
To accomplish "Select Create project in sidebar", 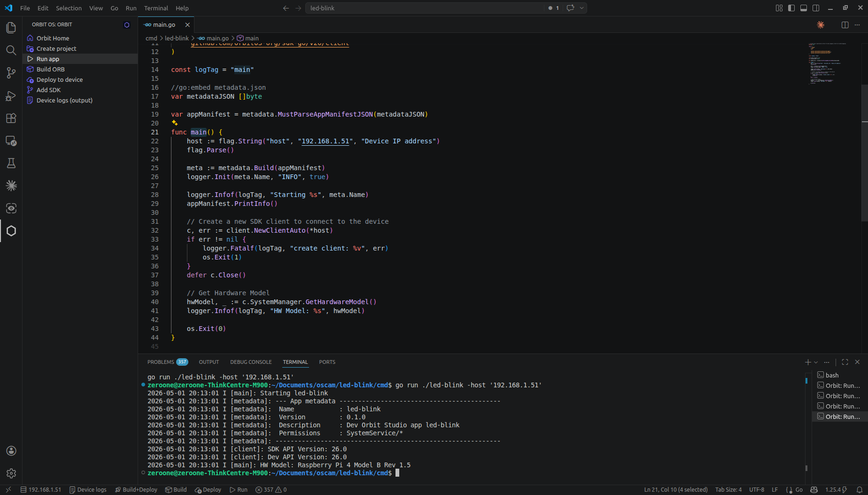I will (80, 48).
